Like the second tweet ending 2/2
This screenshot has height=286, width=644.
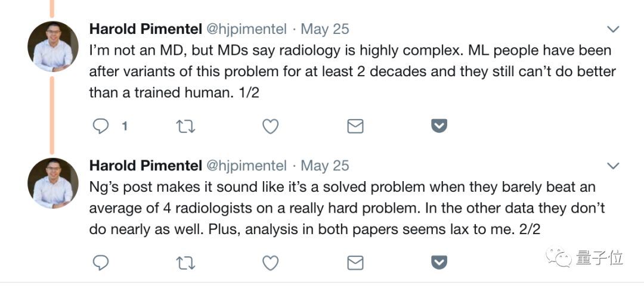pos(271,263)
